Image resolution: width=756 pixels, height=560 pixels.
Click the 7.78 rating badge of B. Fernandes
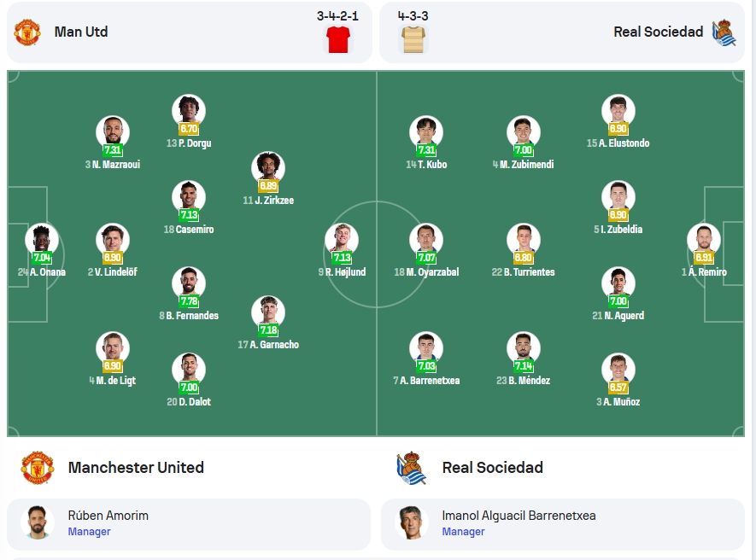tap(189, 301)
